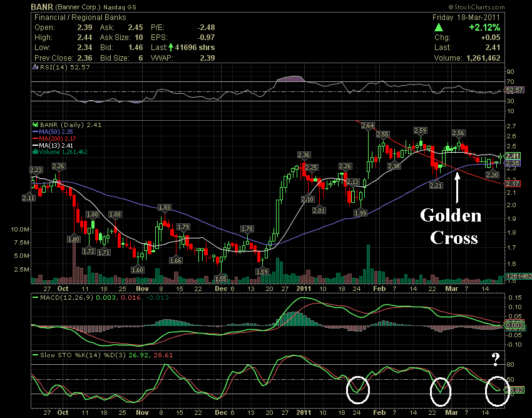The height and width of the screenshot is (418, 532).
Task: Click the RSI(14) indicator icon
Action: tap(35, 67)
